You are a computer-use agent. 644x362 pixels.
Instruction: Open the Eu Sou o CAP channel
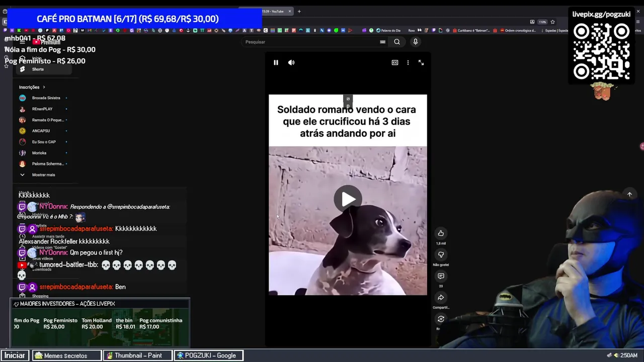coord(43,142)
